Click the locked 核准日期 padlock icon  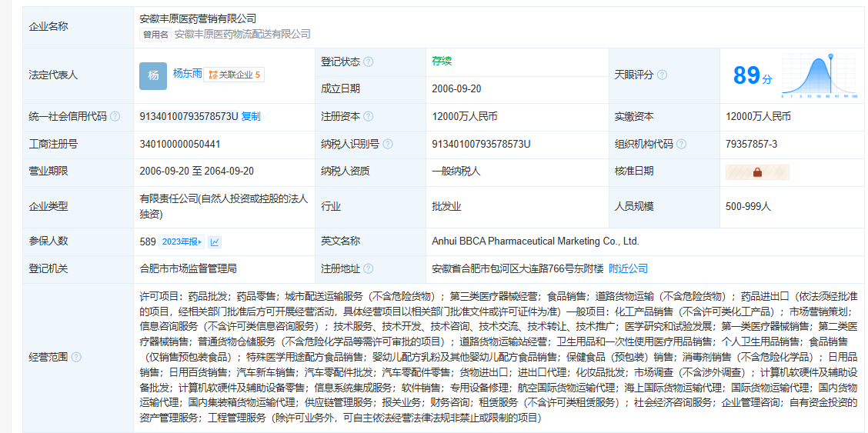757,172
